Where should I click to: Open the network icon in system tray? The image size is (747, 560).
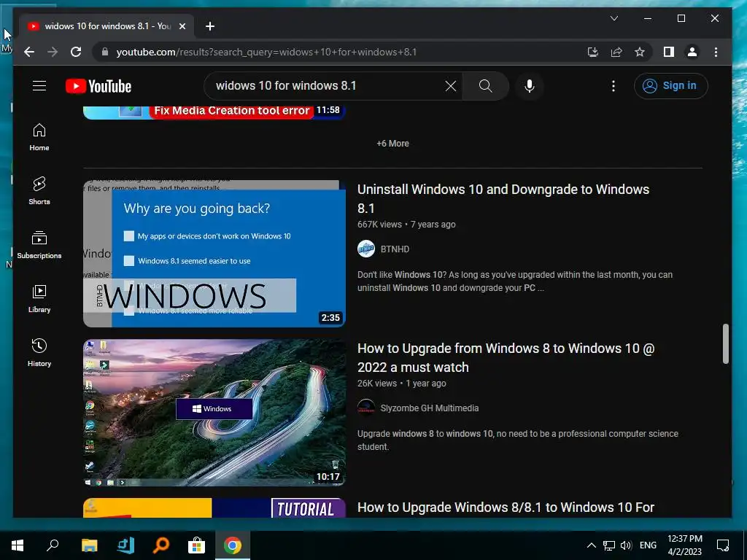click(609, 545)
